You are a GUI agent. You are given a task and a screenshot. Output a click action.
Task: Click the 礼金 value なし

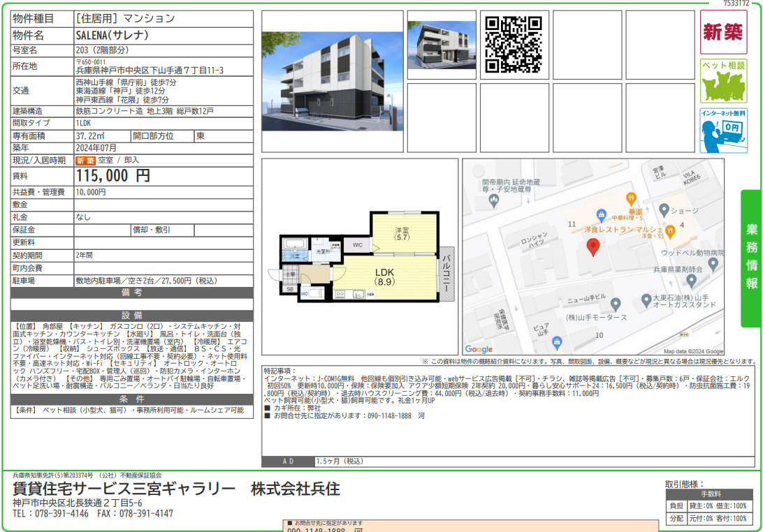coord(83,217)
